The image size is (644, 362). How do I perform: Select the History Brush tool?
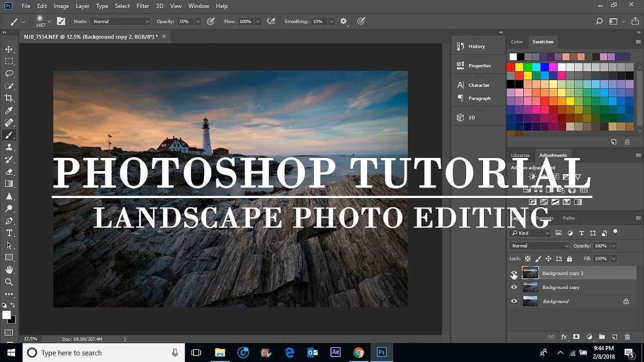pos(9,160)
